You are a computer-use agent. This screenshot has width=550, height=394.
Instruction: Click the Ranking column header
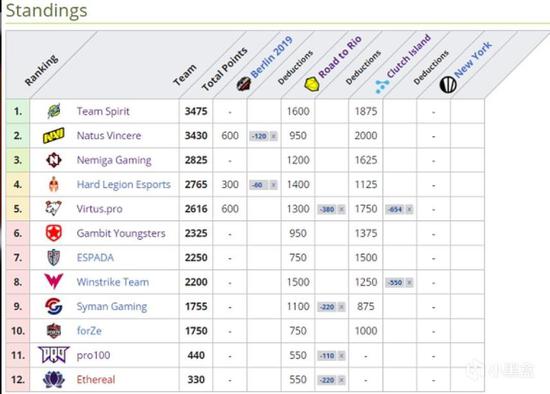point(41,70)
